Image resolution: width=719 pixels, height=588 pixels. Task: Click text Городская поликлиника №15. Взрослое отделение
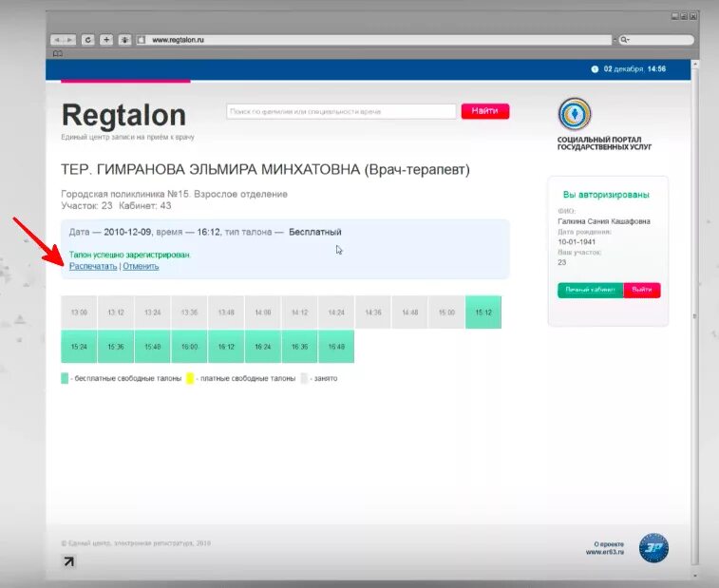(x=174, y=194)
